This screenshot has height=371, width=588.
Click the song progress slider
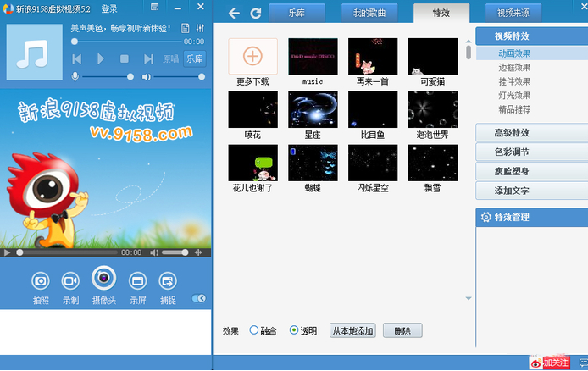[x=126, y=42]
